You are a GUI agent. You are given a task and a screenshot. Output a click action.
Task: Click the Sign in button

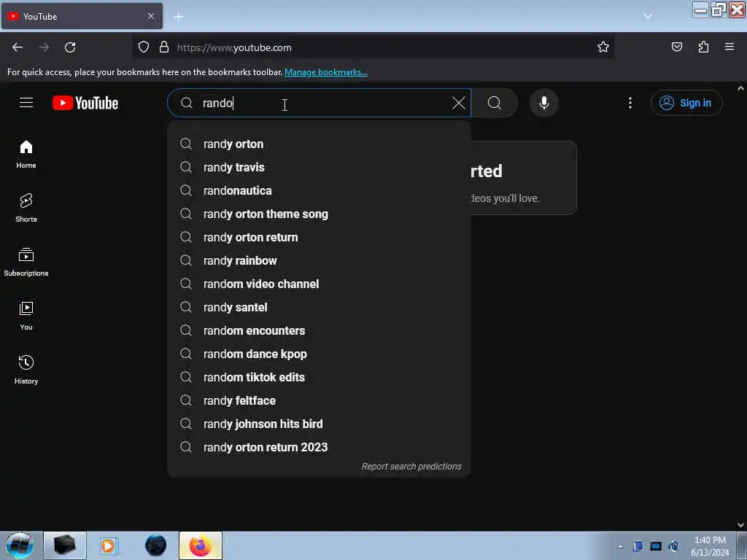pyautogui.click(x=686, y=103)
